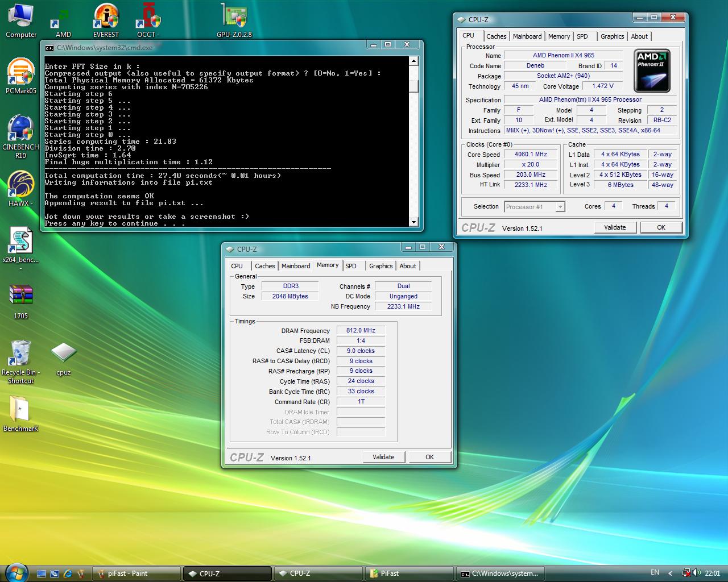Switch to piFast - Paint taskbar button
This screenshot has width=728, height=582.
[136, 573]
